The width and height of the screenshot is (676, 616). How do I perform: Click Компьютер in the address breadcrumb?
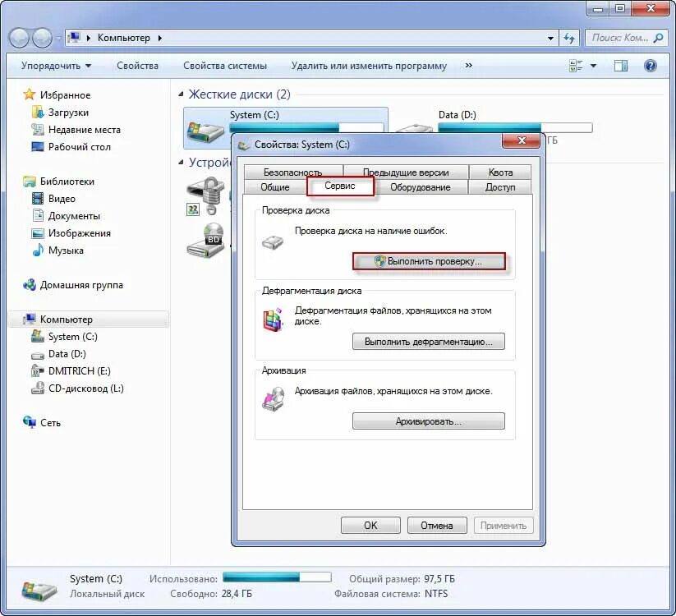coord(124,38)
